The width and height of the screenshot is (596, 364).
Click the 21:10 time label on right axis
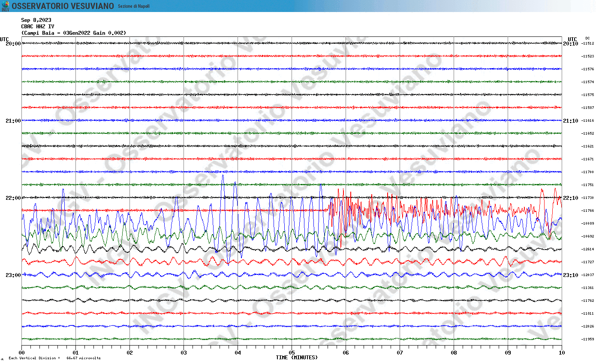pos(571,120)
